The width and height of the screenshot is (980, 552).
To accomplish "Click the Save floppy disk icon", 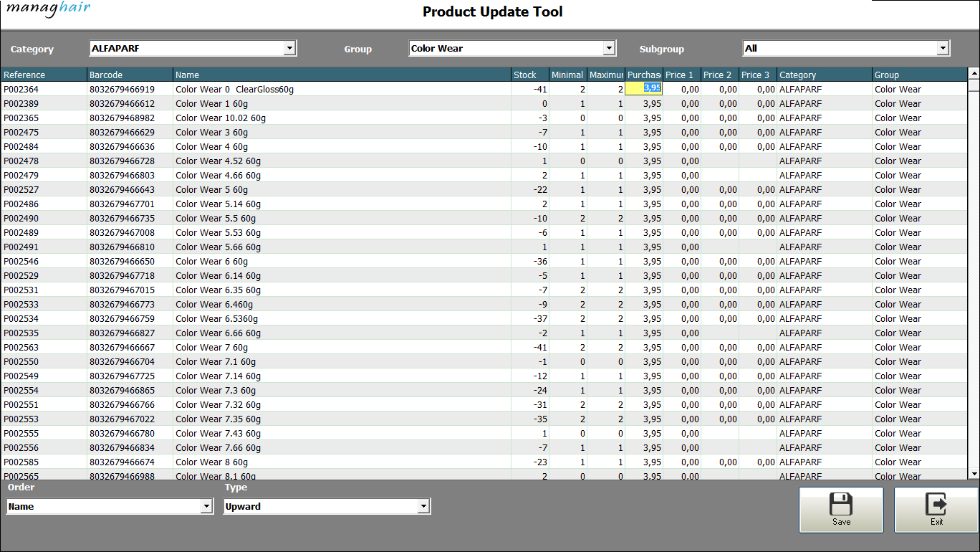I will [841, 505].
